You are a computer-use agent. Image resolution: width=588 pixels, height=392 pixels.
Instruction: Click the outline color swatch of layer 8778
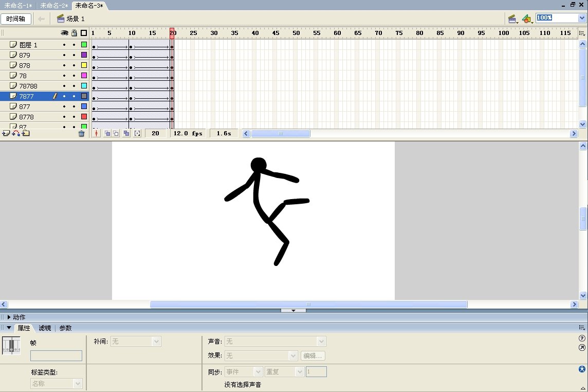click(84, 117)
